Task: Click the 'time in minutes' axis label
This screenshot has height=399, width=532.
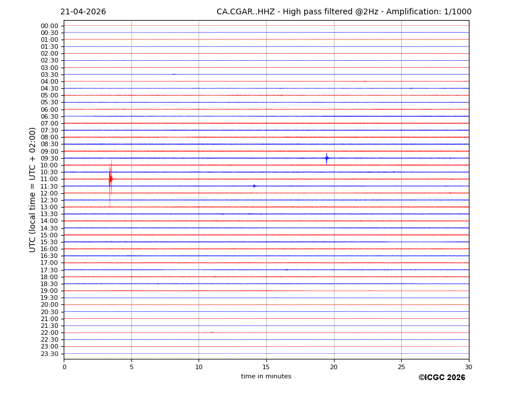Action: tap(266, 377)
